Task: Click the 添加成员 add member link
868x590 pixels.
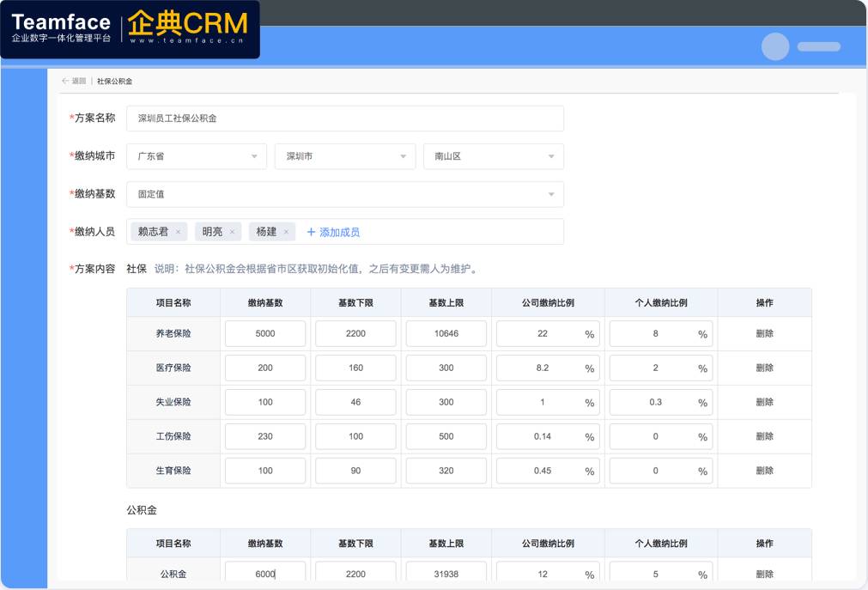Action: point(333,232)
